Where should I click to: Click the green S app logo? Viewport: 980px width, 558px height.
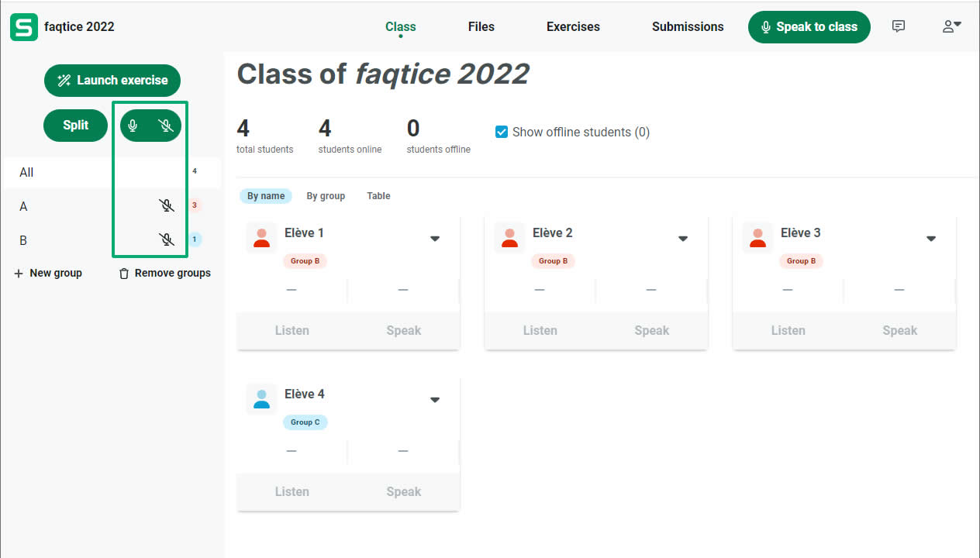pyautogui.click(x=23, y=26)
